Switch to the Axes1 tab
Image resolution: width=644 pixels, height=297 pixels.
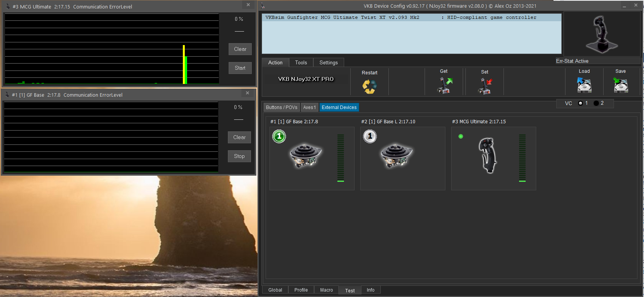[309, 107]
